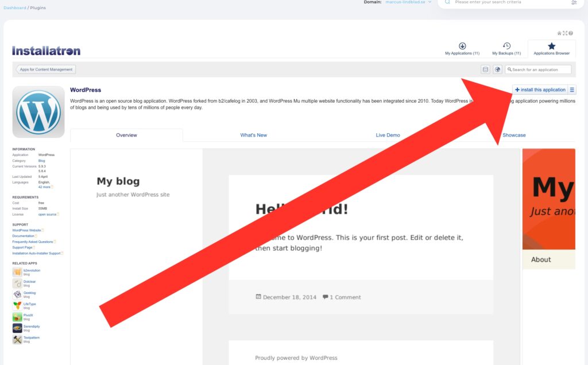This screenshot has width=588, height=365.
Task: Click the PivotX app icon
Action: pos(17,317)
